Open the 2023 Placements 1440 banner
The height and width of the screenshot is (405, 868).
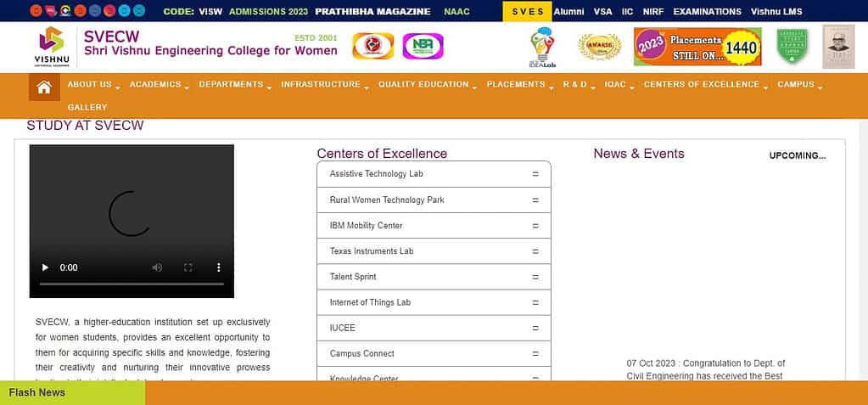pyautogui.click(x=697, y=47)
